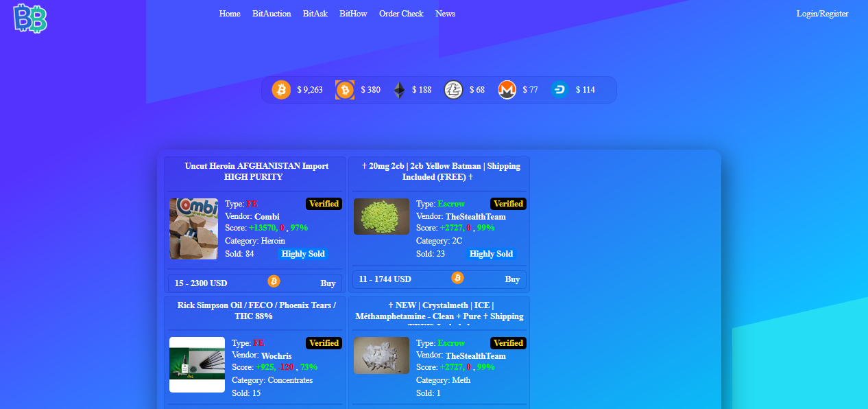Click the Litecoin icon beside $68
The height and width of the screenshot is (409, 868).
pyautogui.click(x=453, y=90)
